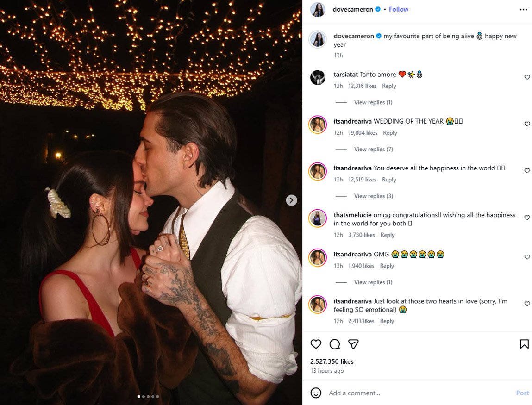Screen dimensions: 532x405
Task: Like thatsmelucie's congratulations comment
Action: pyautogui.click(x=527, y=218)
